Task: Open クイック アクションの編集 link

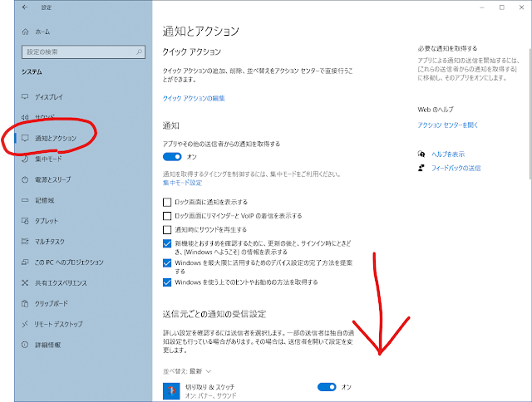Action: click(x=194, y=98)
